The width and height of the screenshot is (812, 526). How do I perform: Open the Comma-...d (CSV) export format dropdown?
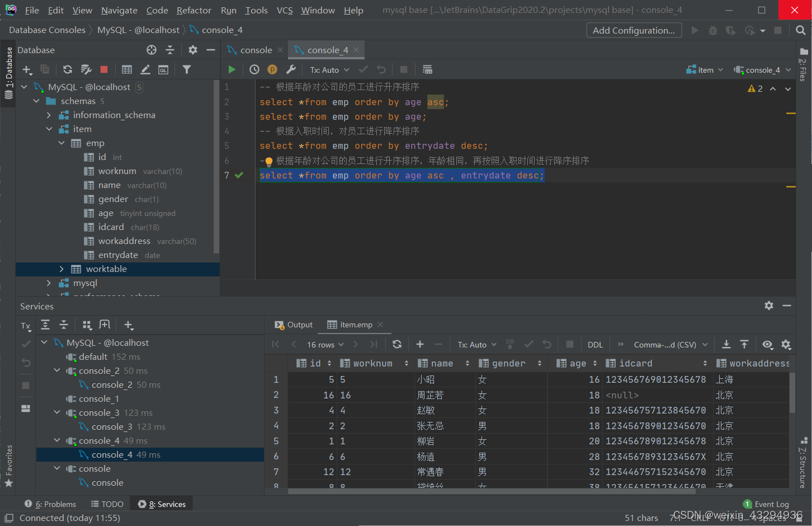(x=671, y=345)
